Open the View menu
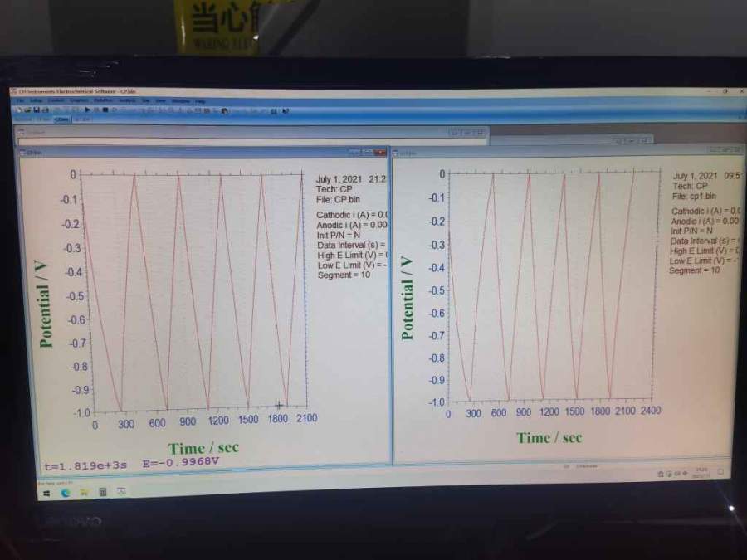 tap(161, 101)
